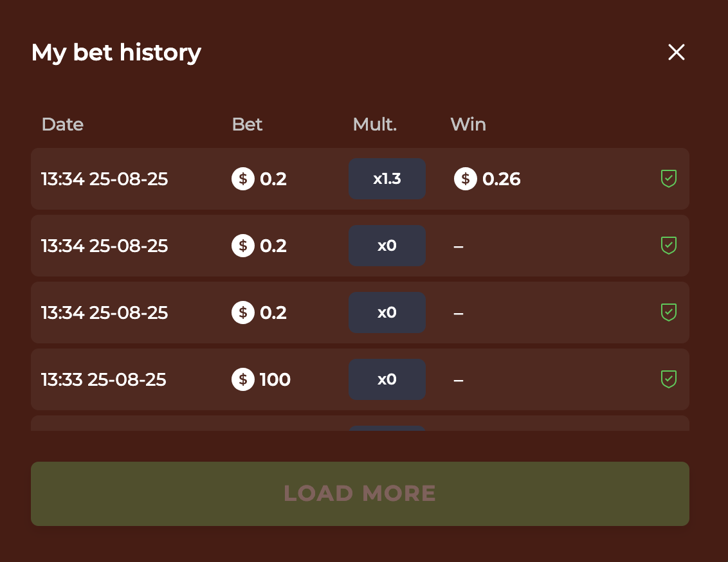Select the verification shield on the top row
Viewport: 728px width, 562px height.
669,179
